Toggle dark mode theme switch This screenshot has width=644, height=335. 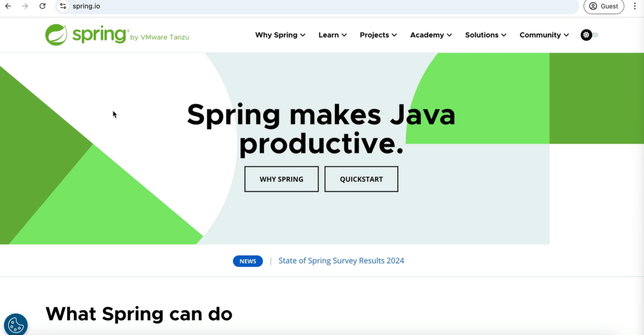[589, 35]
